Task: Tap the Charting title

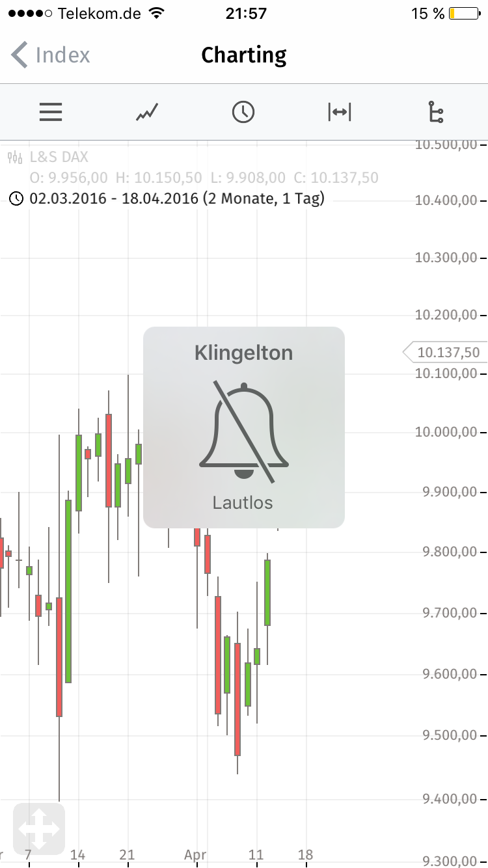Action: [x=244, y=55]
